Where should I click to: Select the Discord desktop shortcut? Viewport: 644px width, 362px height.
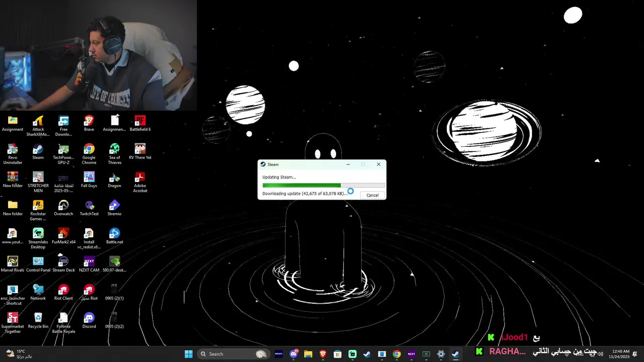89,321
